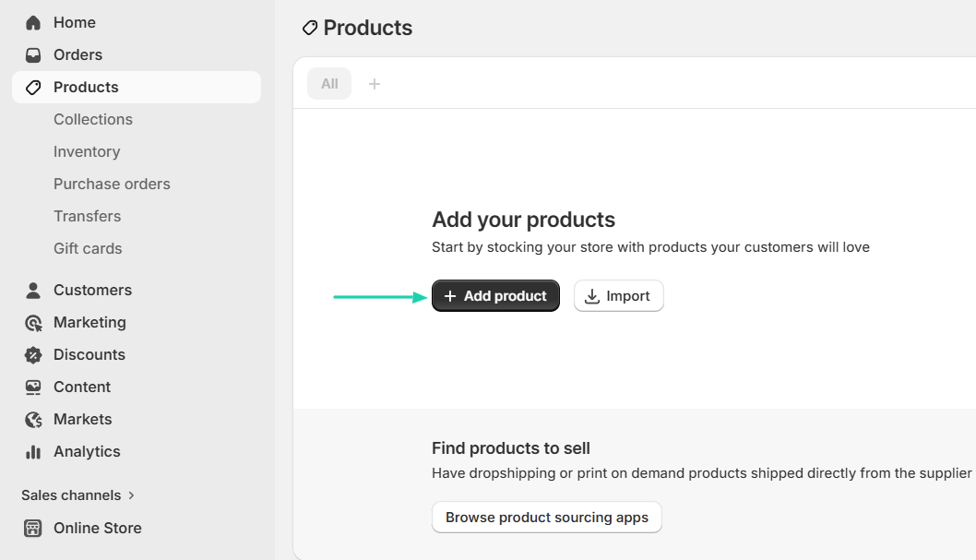This screenshot has height=560, width=976.
Task: Expand the Sales channels section
Action: [x=78, y=495]
